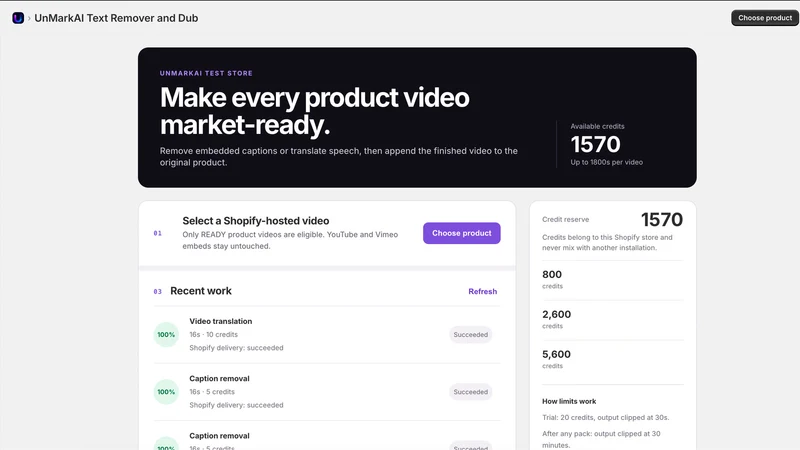Image resolution: width=800 pixels, height=450 pixels.
Task: Click the UNMARKAI TEST STORE label
Action: [x=206, y=73]
